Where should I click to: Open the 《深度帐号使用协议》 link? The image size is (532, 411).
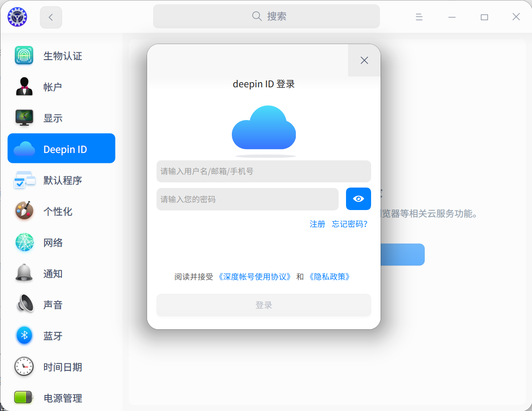[255, 277]
